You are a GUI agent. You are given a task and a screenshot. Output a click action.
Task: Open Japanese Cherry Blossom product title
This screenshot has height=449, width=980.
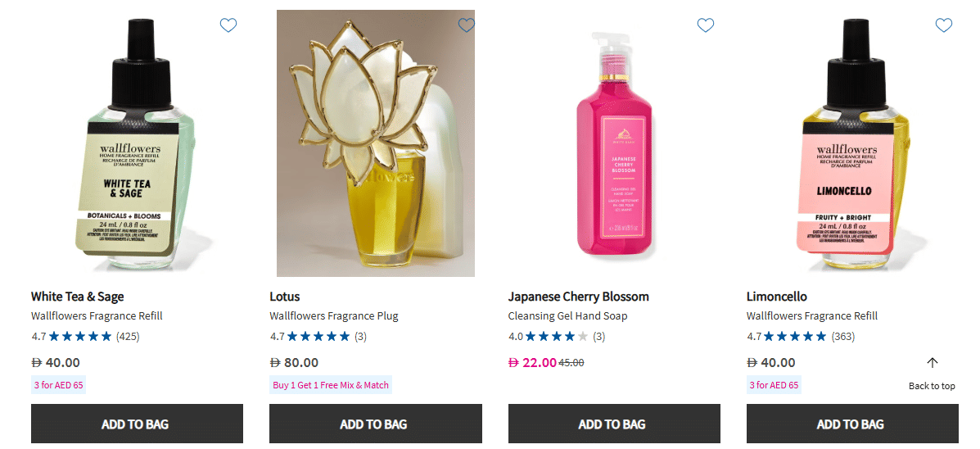tap(578, 297)
